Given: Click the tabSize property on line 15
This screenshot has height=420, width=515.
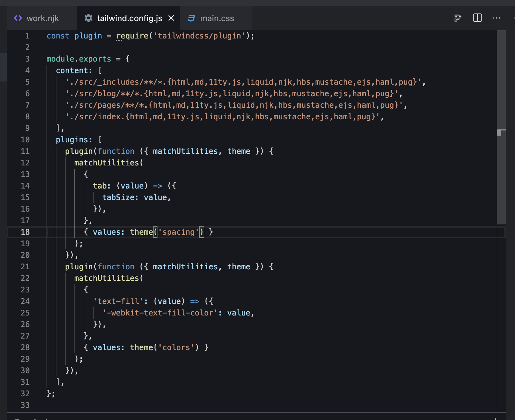Looking at the screenshot, I should point(118,197).
